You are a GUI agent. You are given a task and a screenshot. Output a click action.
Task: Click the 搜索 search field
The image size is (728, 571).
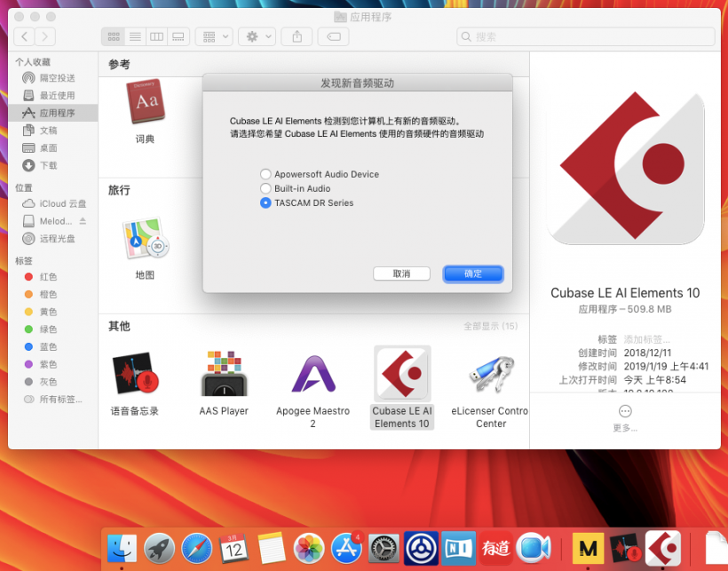[x=586, y=36]
